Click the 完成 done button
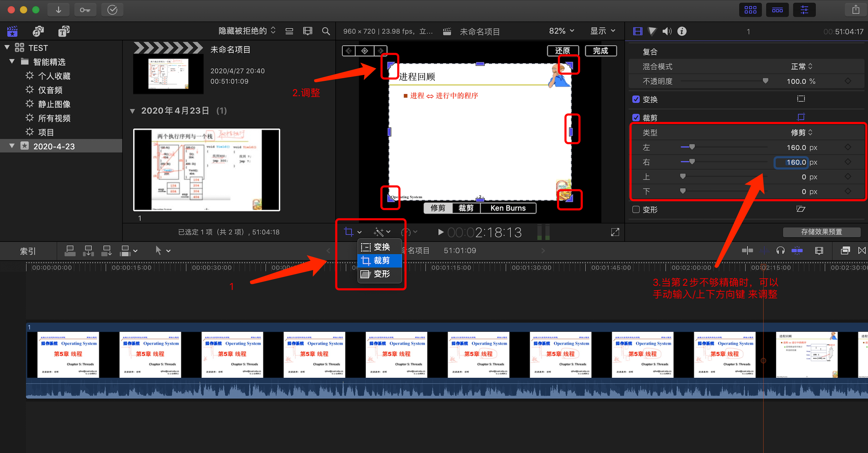This screenshot has height=453, width=868. [x=601, y=51]
